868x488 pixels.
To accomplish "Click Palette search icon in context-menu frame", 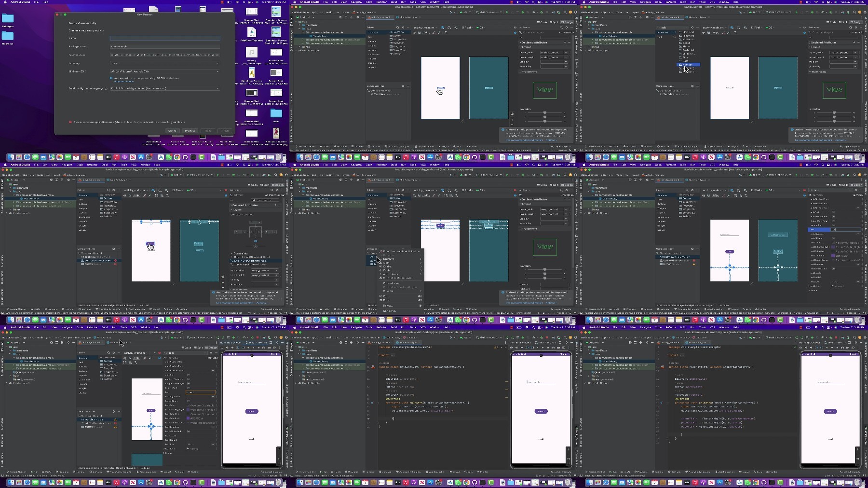I will click(398, 190).
